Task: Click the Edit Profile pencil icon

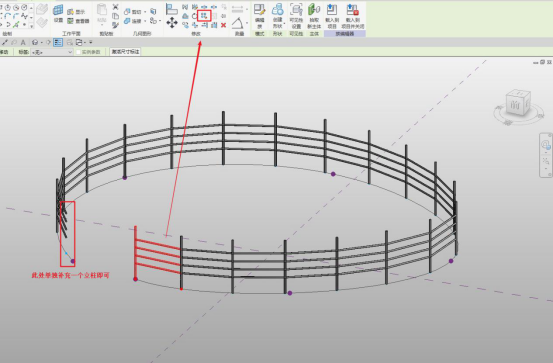Action: coord(260,16)
